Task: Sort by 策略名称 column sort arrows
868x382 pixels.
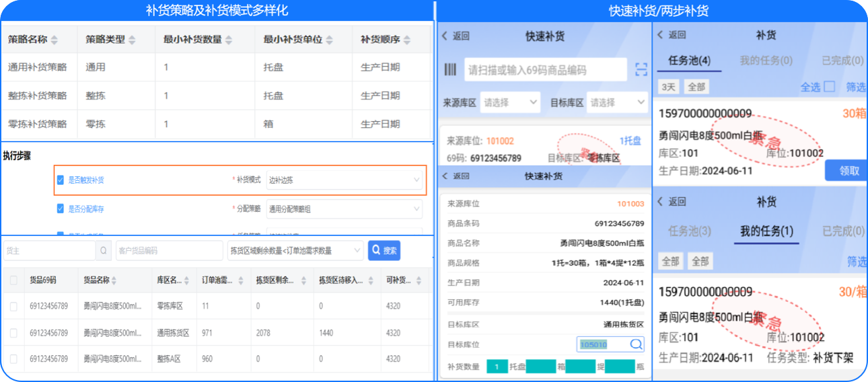Action: (55, 40)
